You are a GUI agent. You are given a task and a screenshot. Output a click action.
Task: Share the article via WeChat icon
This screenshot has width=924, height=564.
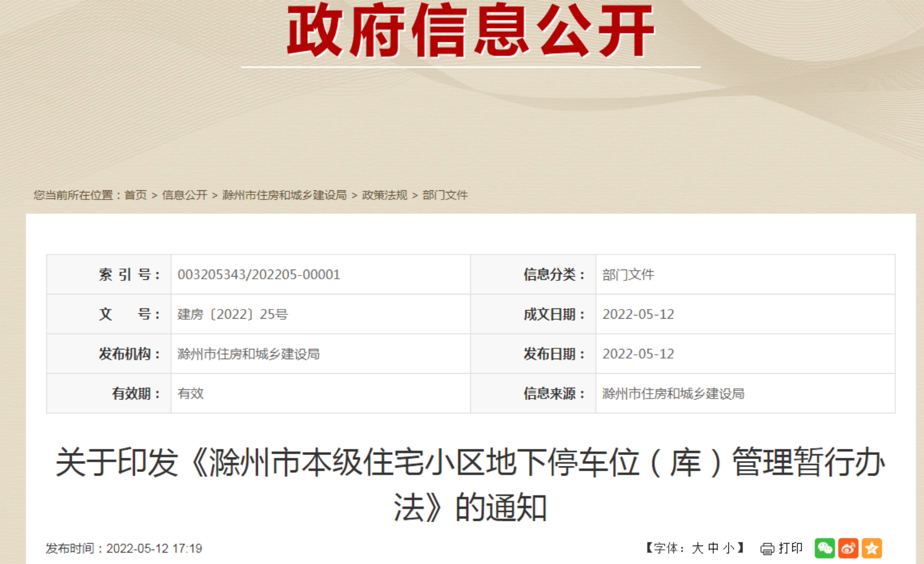point(825,548)
